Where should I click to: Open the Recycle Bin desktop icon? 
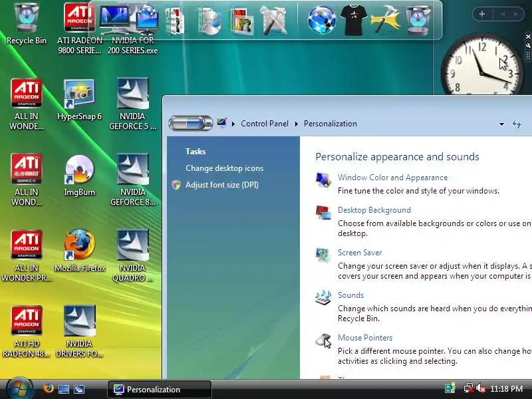27,23
